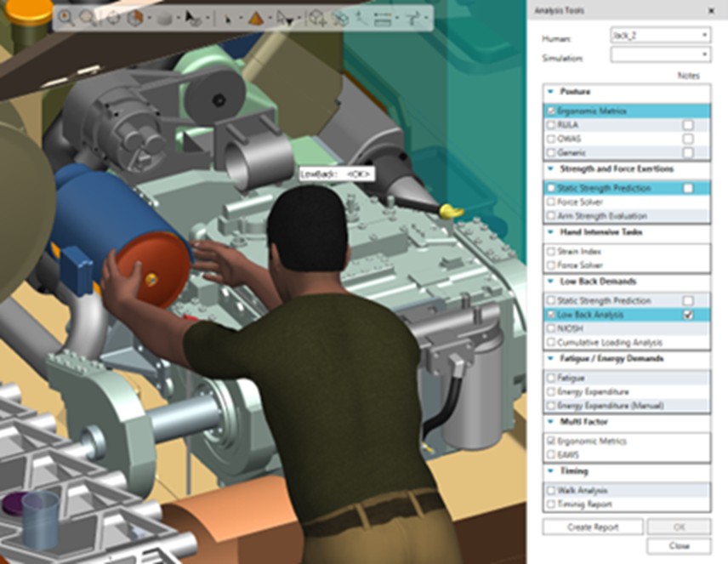Click the view cube orientation icon
728x564 pixels.
tap(135, 19)
